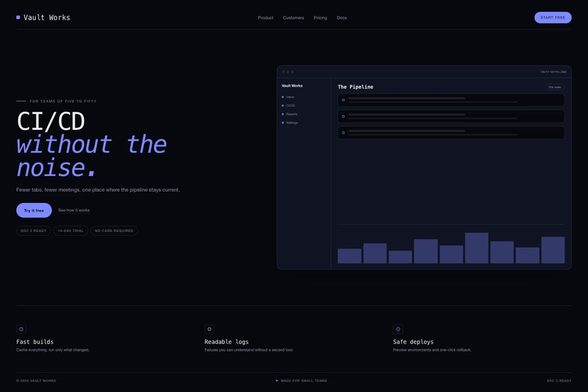Click the Fast builds heading
This screenshot has width=588, height=392.
[x=35, y=342]
